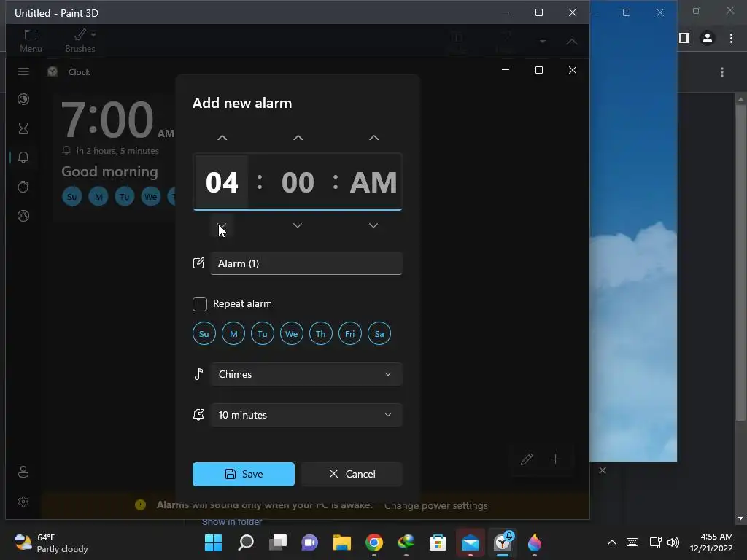
Task: Cancel the new alarm dialog
Action: click(352, 474)
